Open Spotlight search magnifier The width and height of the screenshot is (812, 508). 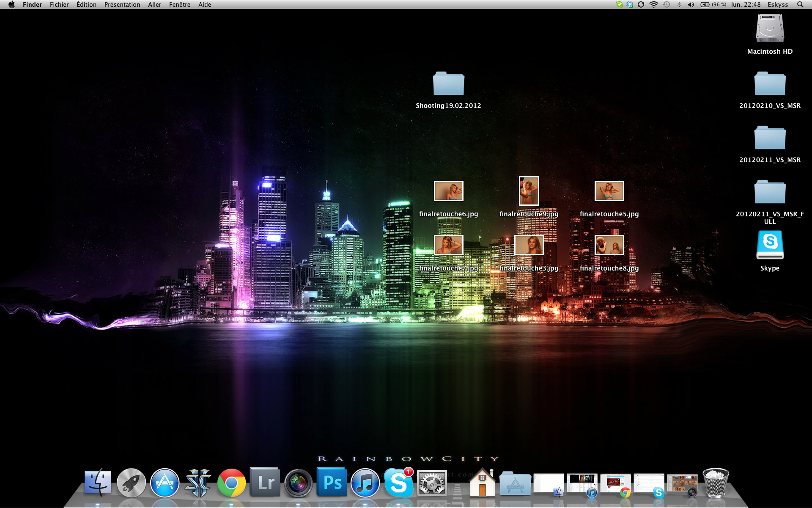pyautogui.click(x=800, y=5)
